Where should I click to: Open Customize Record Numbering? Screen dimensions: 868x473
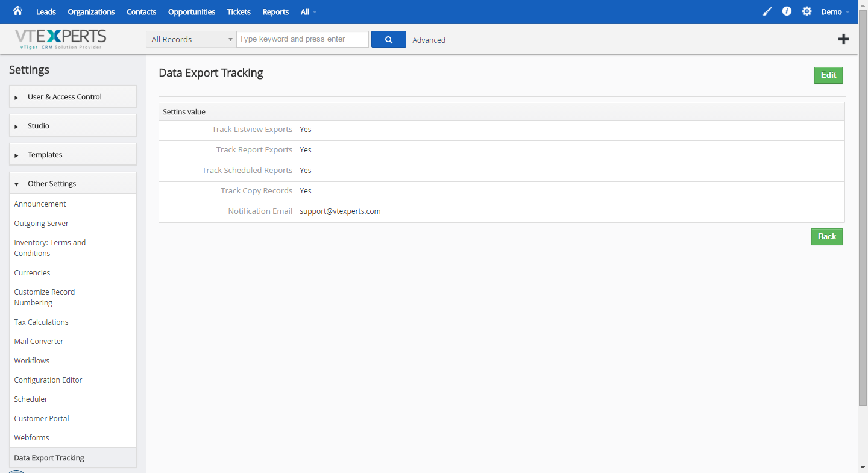click(45, 297)
